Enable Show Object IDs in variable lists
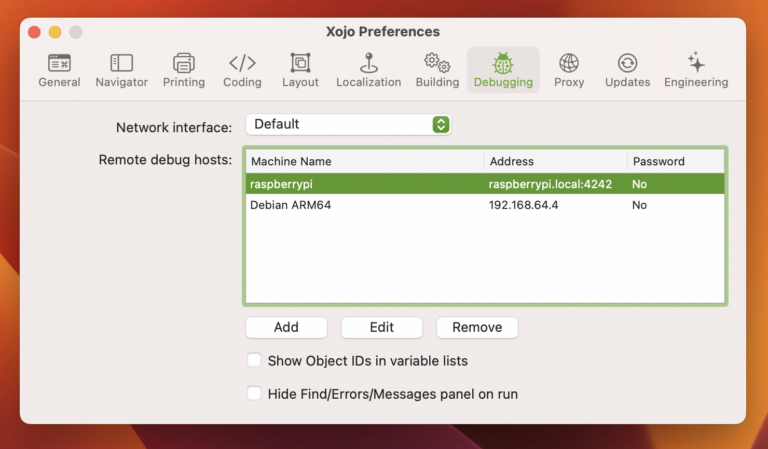The image size is (768, 449). pos(254,360)
